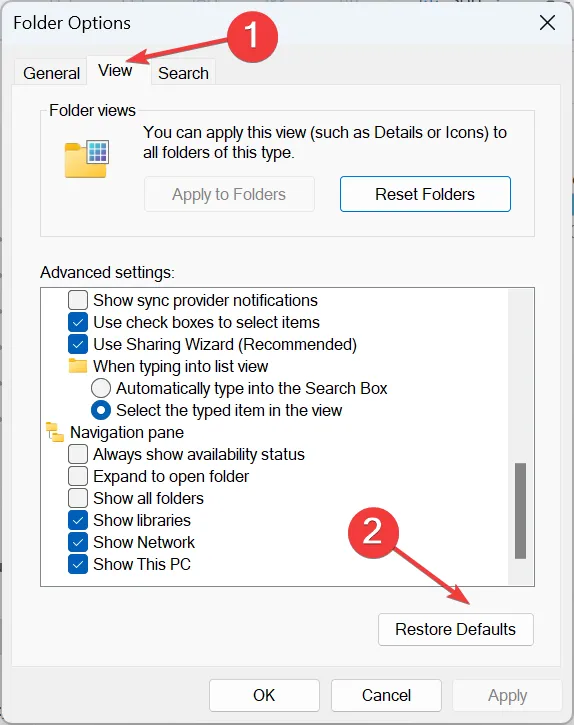Click the Navigation pane tree icon
Screen dimensions: 574x725
coord(55,432)
